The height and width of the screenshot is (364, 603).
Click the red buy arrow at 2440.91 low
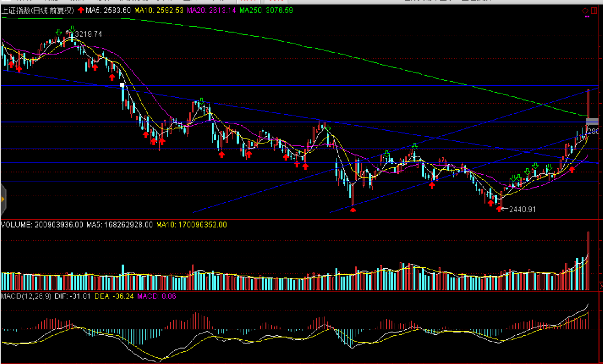pyautogui.click(x=499, y=209)
